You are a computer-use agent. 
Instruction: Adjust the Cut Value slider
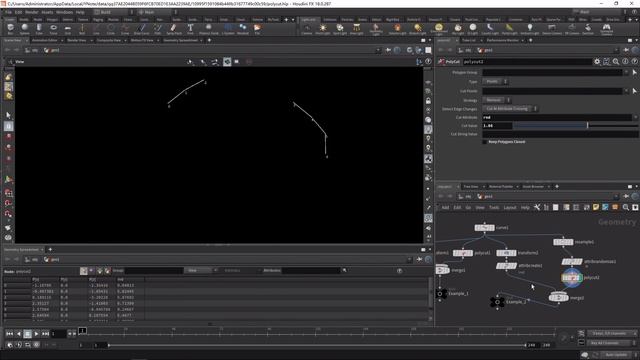click(575, 126)
